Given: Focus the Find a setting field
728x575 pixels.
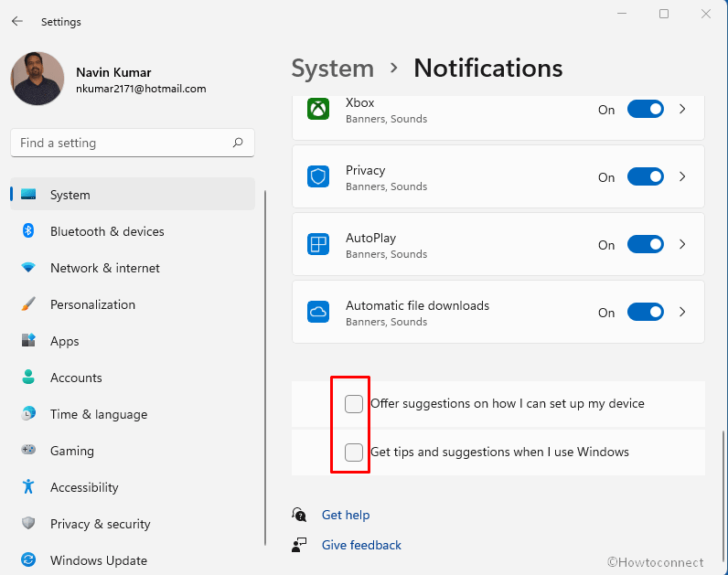Looking at the screenshot, I should tap(133, 143).
